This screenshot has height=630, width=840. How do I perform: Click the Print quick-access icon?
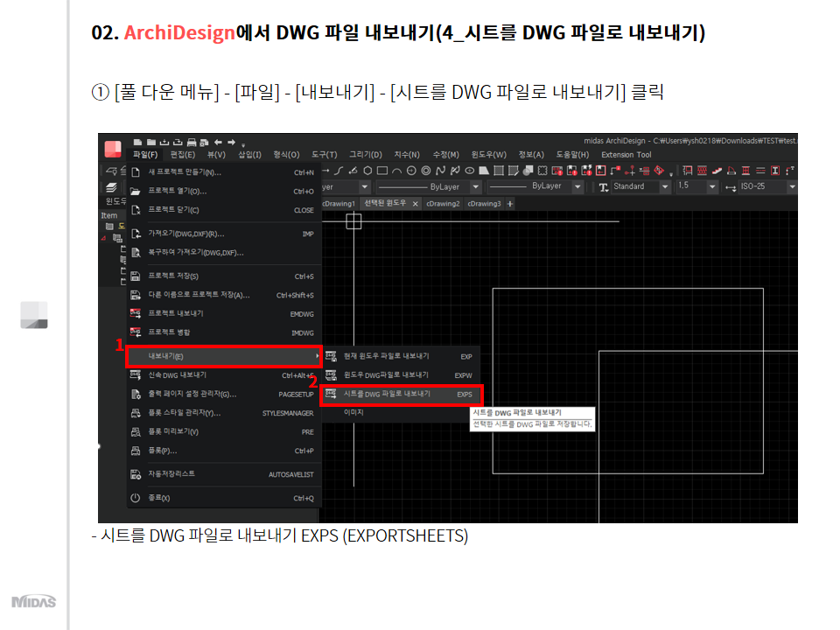tap(192, 142)
